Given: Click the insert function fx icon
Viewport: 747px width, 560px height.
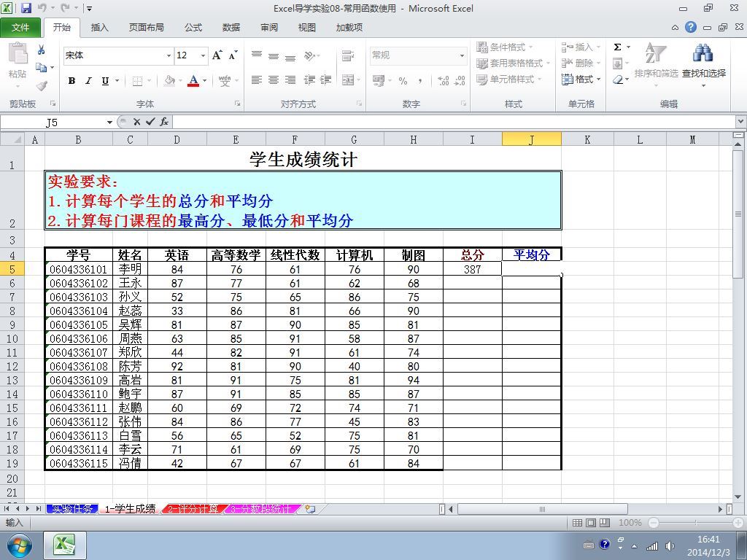Looking at the screenshot, I should pyautogui.click(x=164, y=122).
